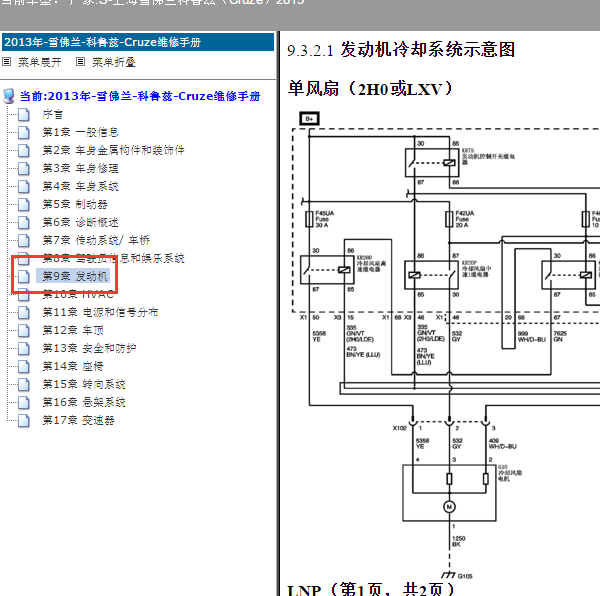Click page icon next to 第1章 一般信息
Viewport: 600px width, 596px height.
point(24,132)
